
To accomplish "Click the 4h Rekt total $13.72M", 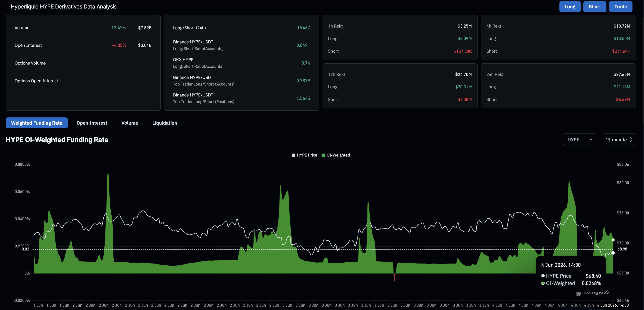I will tap(622, 26).
